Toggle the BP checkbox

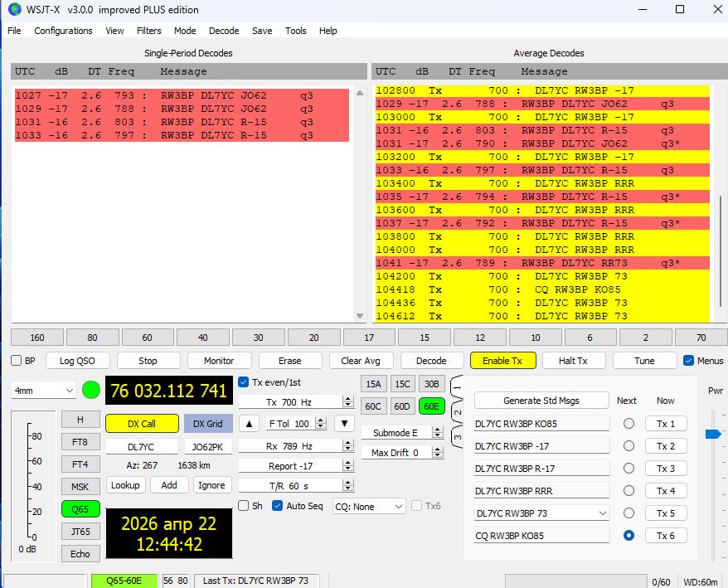[17, 361]
